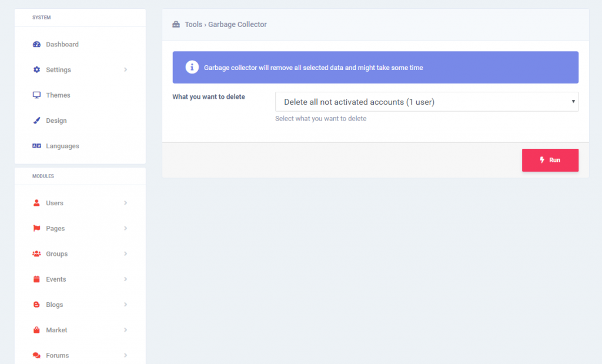Open the Settings menu item label
Viewport: 602px width, 364px height.
(x=58, y=69)
